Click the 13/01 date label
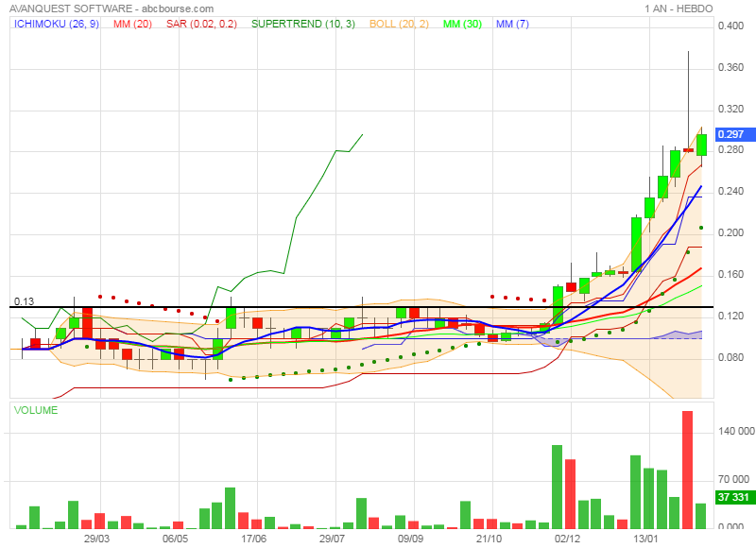Screen dimensions: 756x548 [645, 539]
